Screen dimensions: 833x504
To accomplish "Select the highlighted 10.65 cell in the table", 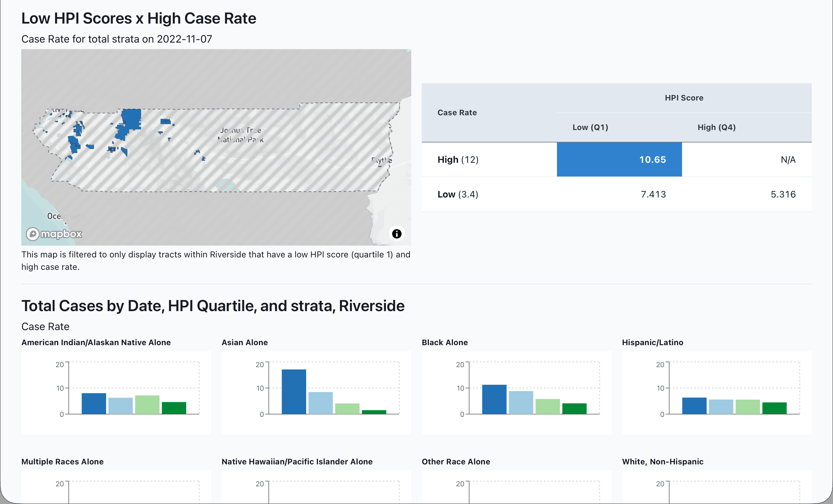I will 653,159.
